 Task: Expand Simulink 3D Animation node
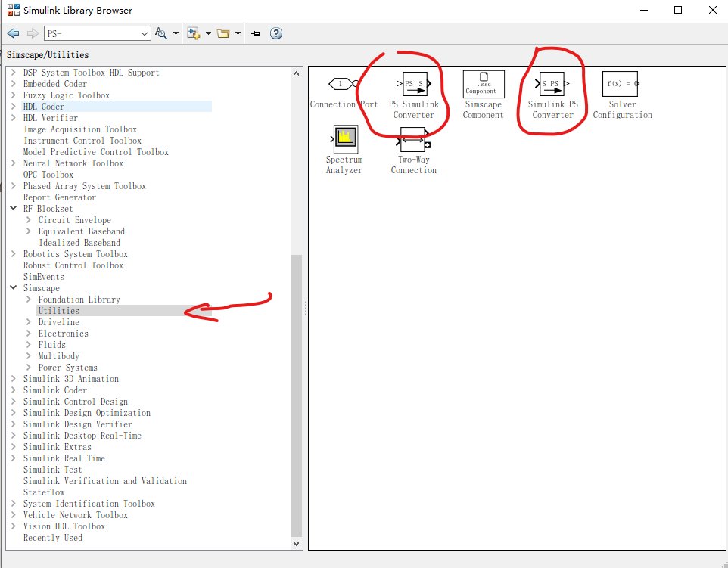14,379
